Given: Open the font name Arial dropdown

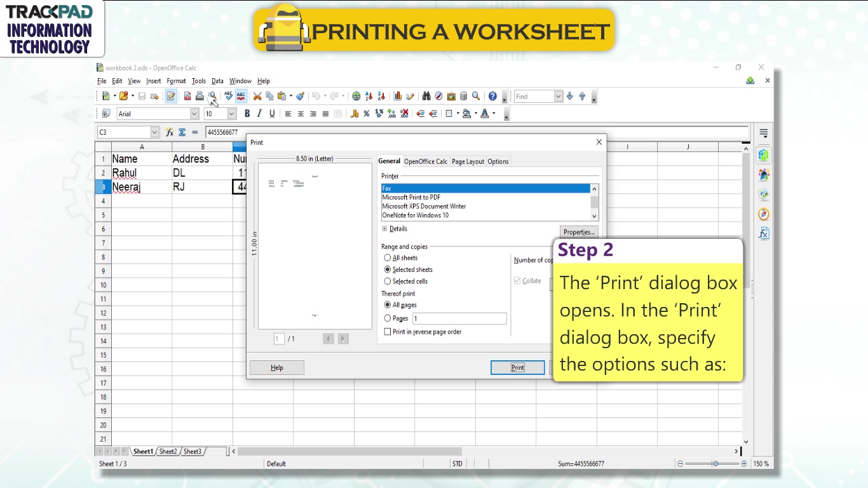Looking at the screenshot, I should (x=194, y=114).
